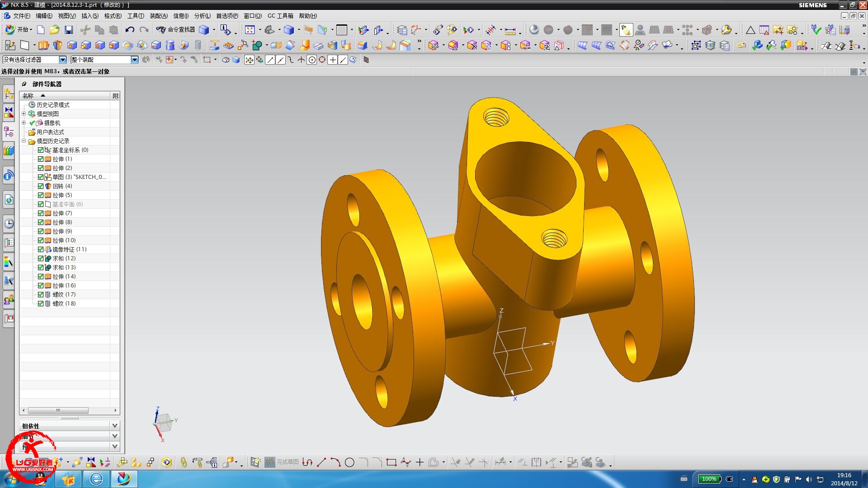Toggle the 草图 (3) SKETCH checkbox
Screen dimensions: 868x488
pyautogui.click(x=41, y=177)
